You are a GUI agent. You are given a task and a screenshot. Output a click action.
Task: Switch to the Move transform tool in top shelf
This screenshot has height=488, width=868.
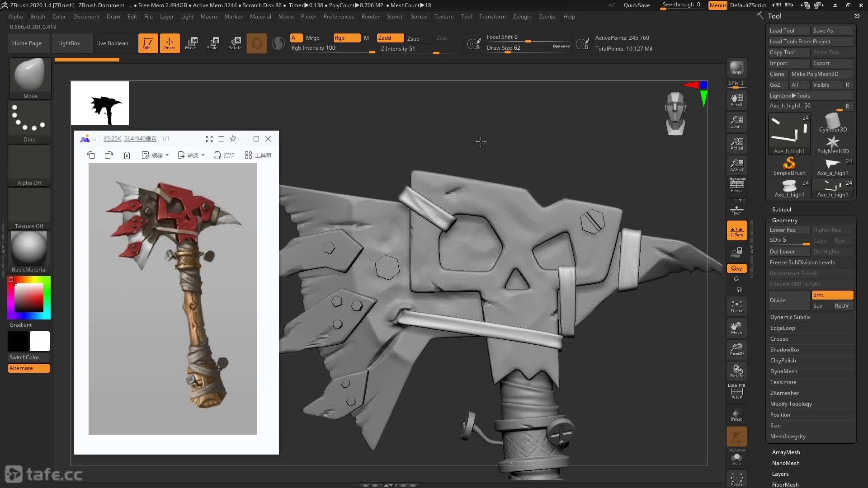(191, 43)
